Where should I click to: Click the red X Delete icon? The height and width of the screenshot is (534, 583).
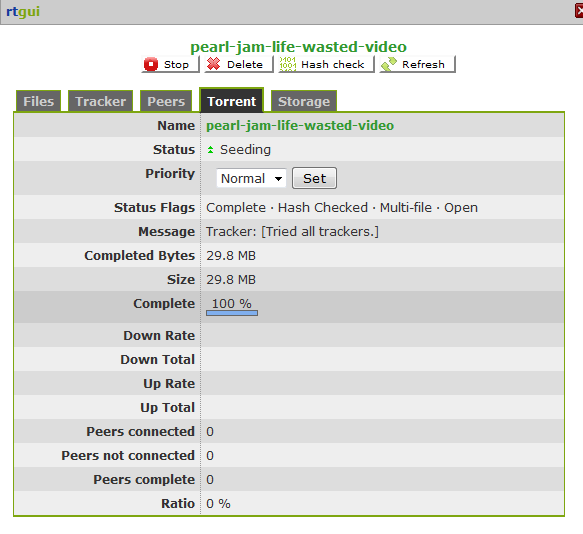coord(213,64)
